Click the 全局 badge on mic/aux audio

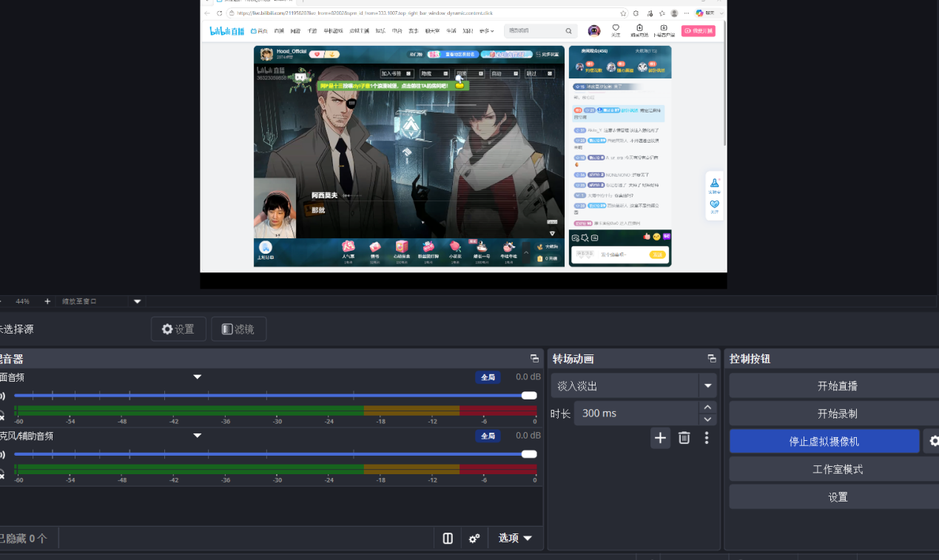coord(488,436)
